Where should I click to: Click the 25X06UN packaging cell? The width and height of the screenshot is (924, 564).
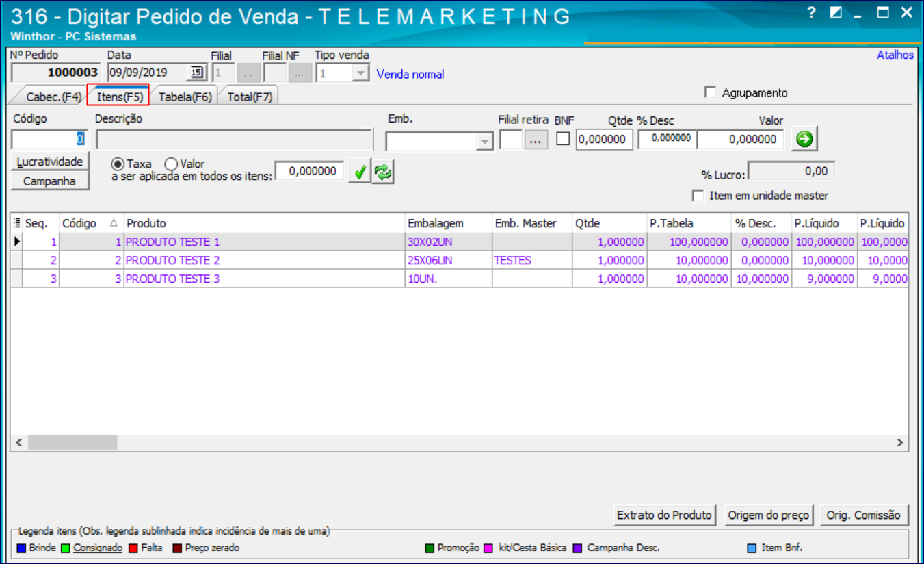click(449, 260)
